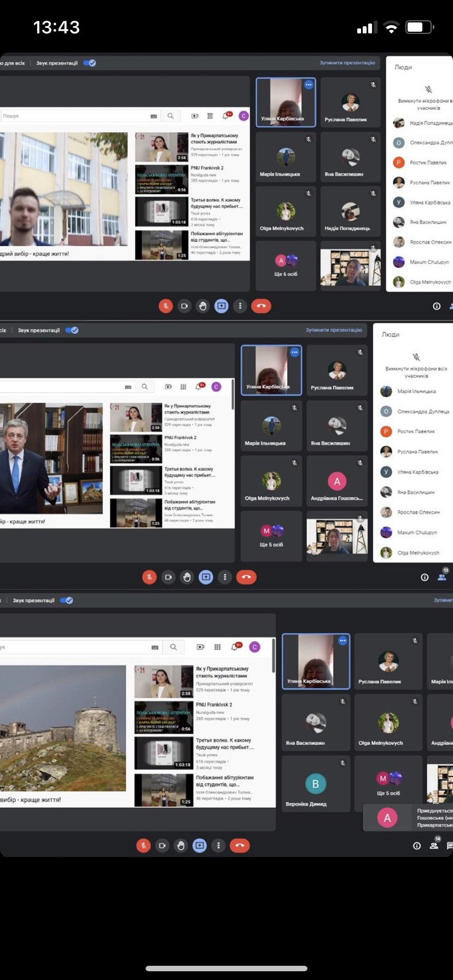Viewport: 453px width, 980px height.
Task: Toggle Звук презентації switch above the library video
Action: [x=72, y=330]
